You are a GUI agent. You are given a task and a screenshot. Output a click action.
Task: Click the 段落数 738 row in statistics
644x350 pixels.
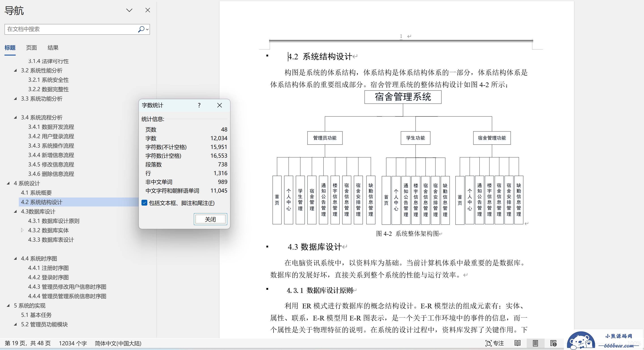(186, 165)
